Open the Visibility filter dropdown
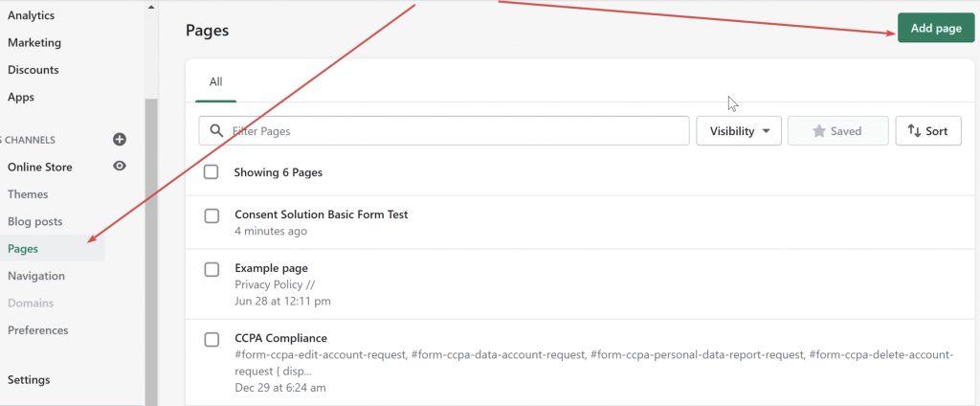Viewport: 980px width, 406px height. point(740,131)
